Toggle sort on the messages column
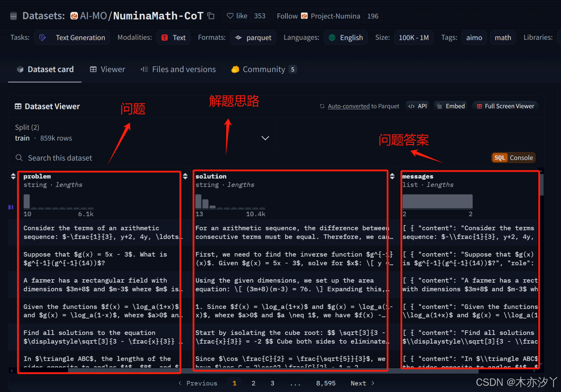Image resolution: width=561 pixels, height=392 pixels. (x=392, y=176)
